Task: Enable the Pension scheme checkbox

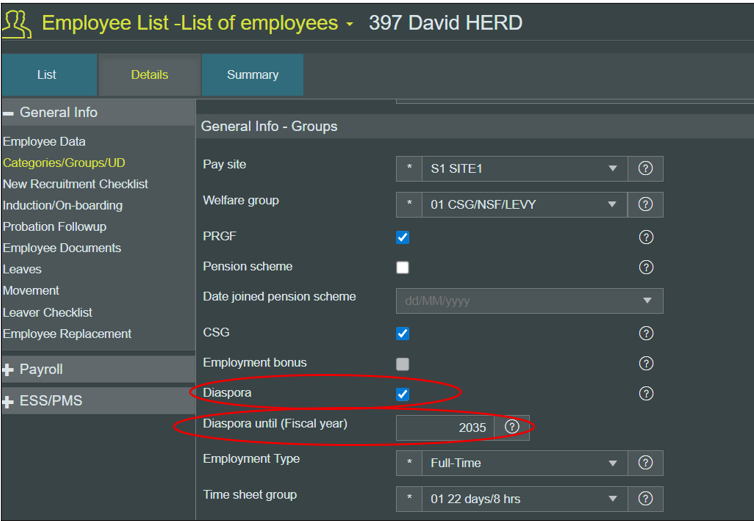Action: coord(402,267)
